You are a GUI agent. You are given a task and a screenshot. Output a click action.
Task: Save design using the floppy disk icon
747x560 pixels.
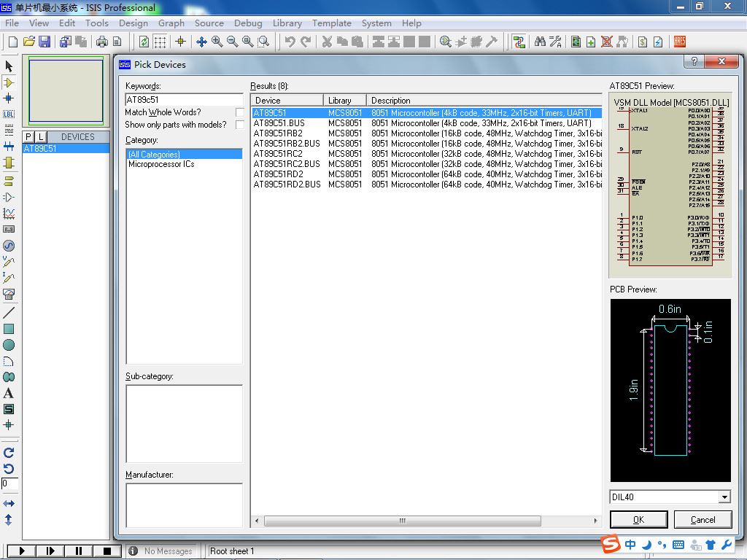pos(44,42)
